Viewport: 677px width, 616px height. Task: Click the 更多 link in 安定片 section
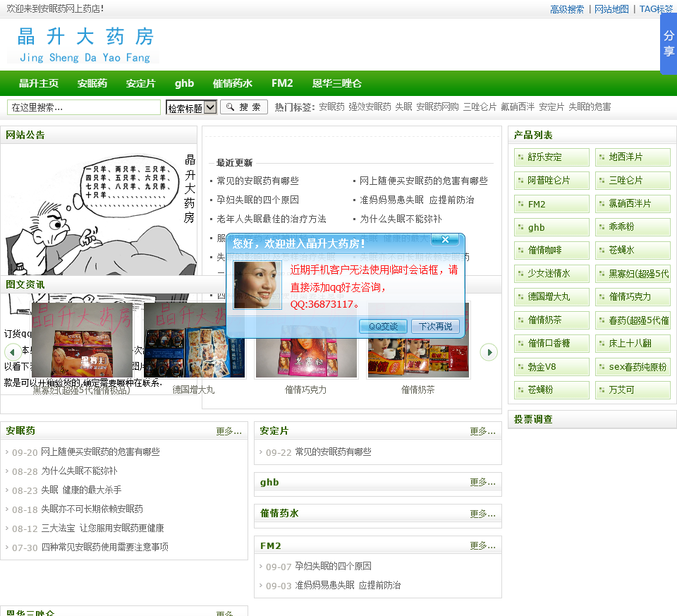(482, 431)
